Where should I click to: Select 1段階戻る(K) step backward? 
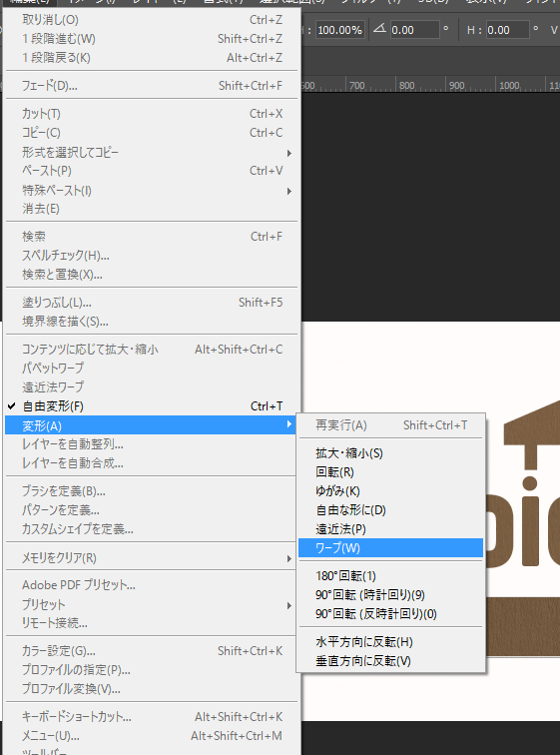coord(151,58)
